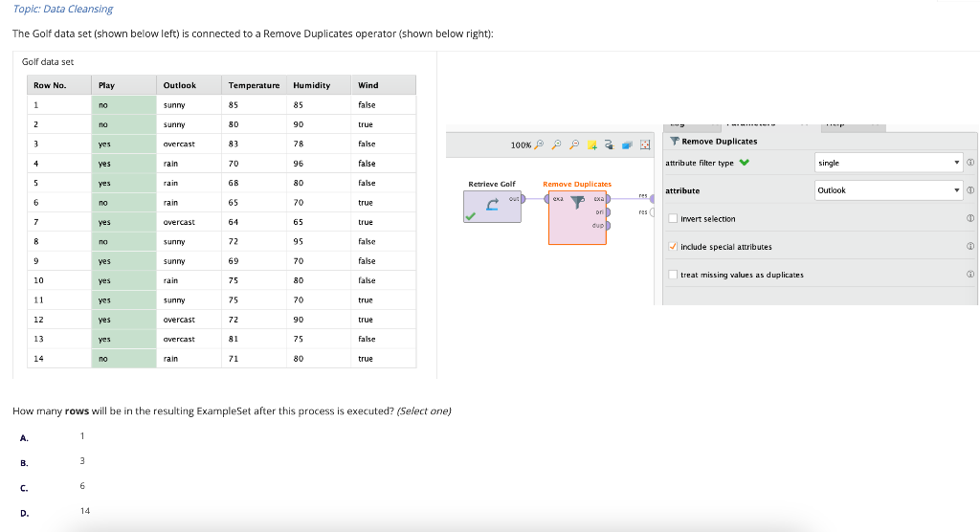Click the dup output port
This screenshot has height=532, width=980.
point(607,225)
